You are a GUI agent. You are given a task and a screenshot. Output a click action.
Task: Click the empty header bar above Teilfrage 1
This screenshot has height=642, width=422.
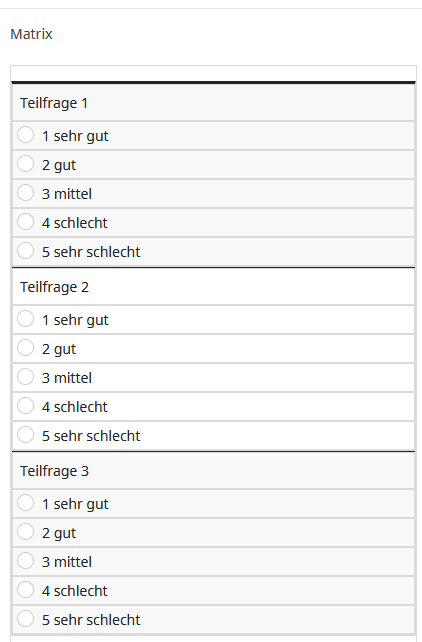click(213, 73)
